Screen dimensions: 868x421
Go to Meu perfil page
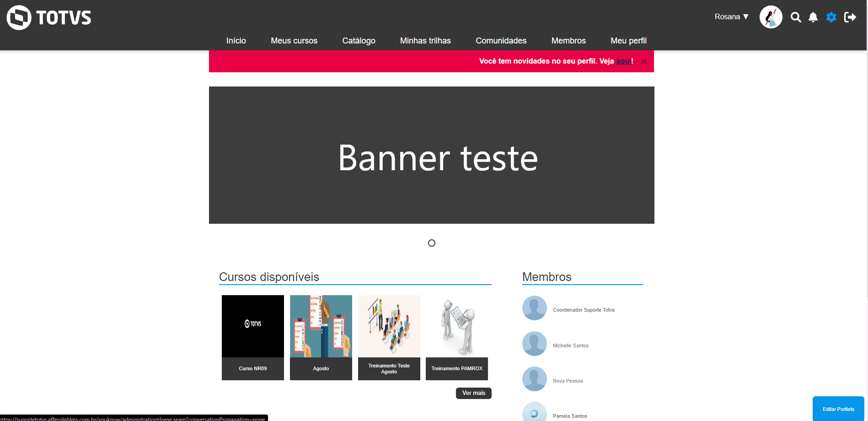tap(628, 41)
